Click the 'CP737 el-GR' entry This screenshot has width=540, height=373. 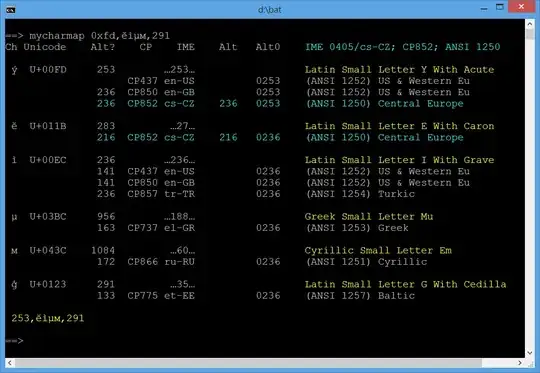(x=161, y=228)
